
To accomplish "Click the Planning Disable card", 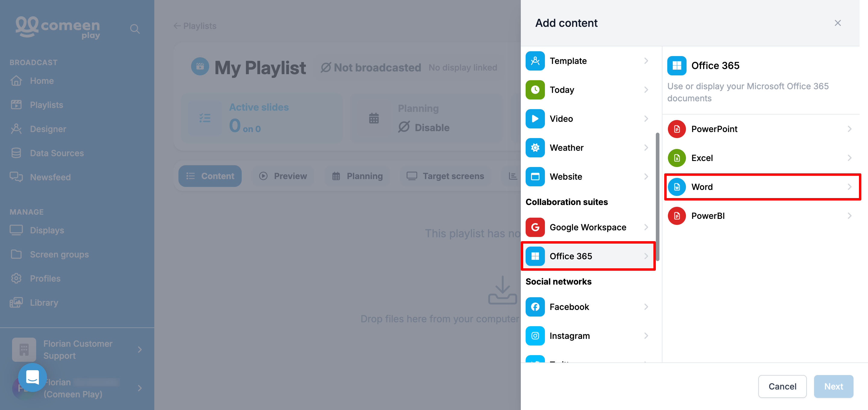I will click(x=426, y=119).
